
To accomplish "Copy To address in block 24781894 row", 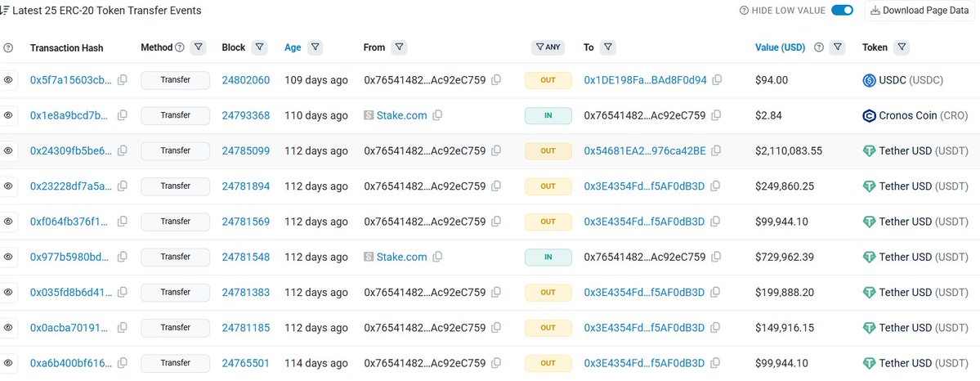I will point(714,186).
